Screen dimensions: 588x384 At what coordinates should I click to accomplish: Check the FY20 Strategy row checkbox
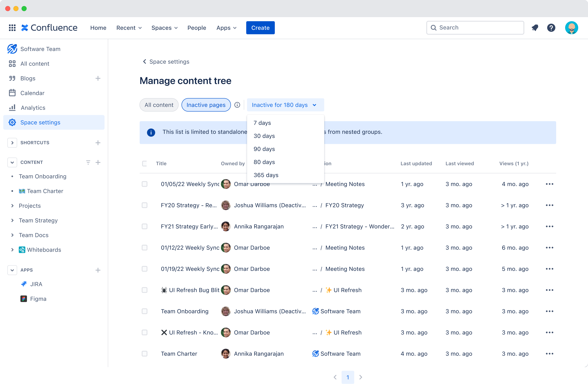click(145, 205)
